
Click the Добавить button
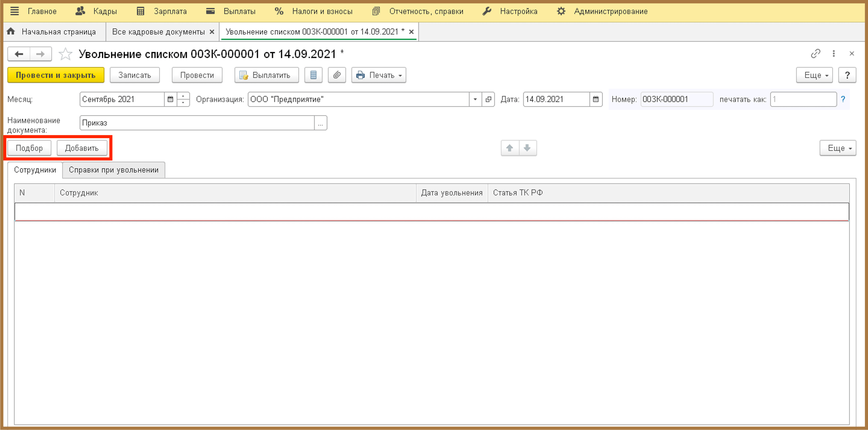[x=82, y=148]
